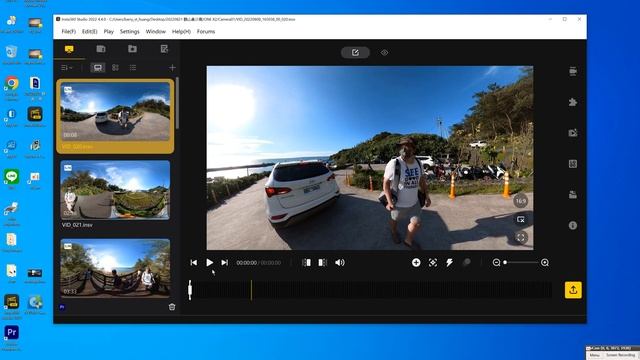Open the edit list tab icon
This screenshot has width=640, height=360.
tap(164, 49)
